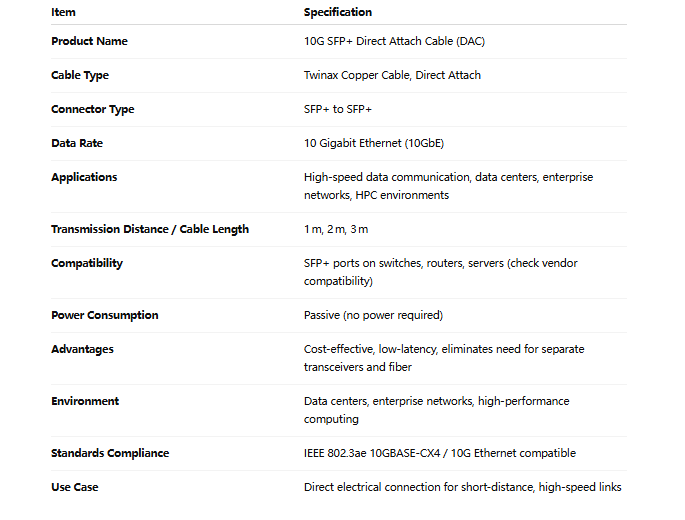Select the Use Case row label
Viewport: 685px width, 520px height.
click(x=75, y=487)
